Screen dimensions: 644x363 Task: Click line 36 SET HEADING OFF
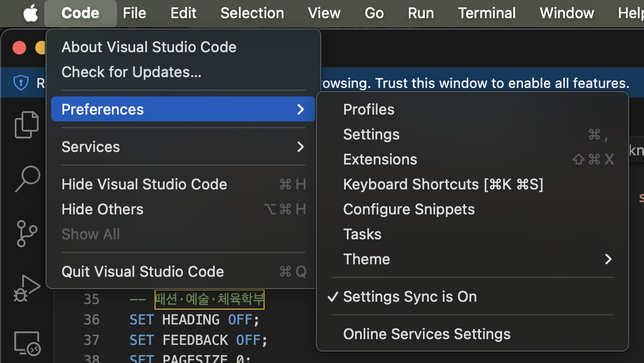click(194, 319)
